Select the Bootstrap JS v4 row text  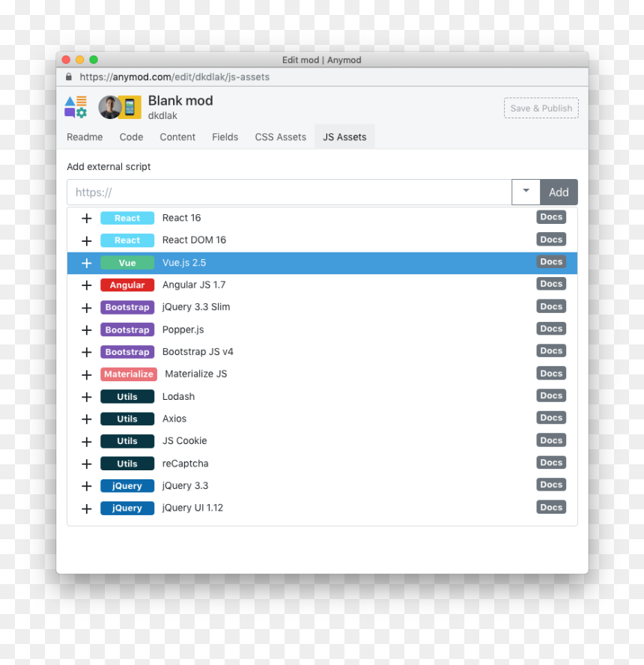198,352
